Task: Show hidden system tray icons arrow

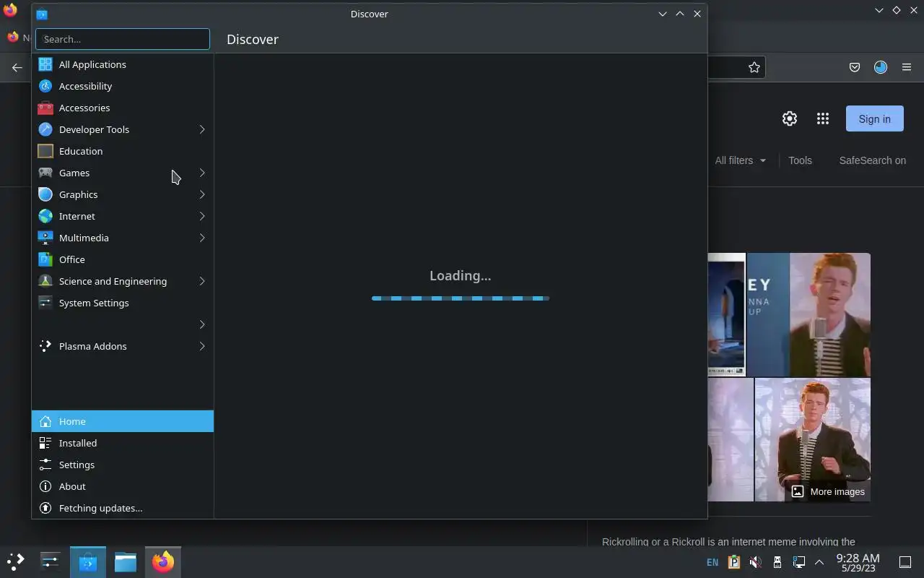Action: tap(819, 562)
